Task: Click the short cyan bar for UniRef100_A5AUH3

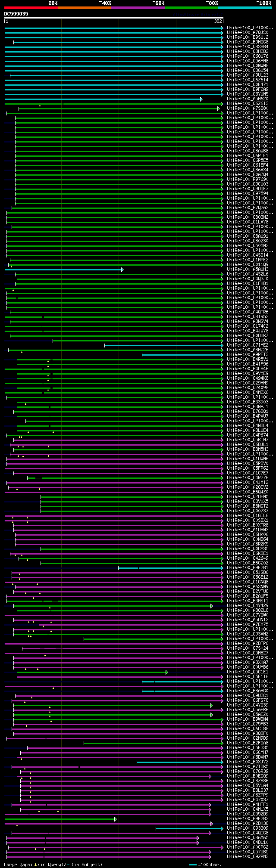Action: tap(64, 270)
